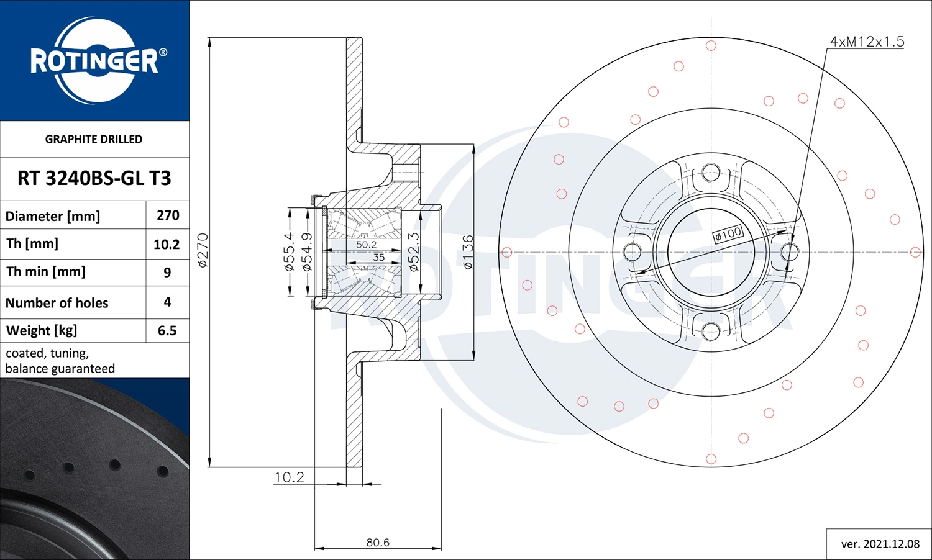Image resolution: width=932 pixels, height=560 pixels.
Task: Click the right bolt hole on hub
Action: tap(789, 252)
